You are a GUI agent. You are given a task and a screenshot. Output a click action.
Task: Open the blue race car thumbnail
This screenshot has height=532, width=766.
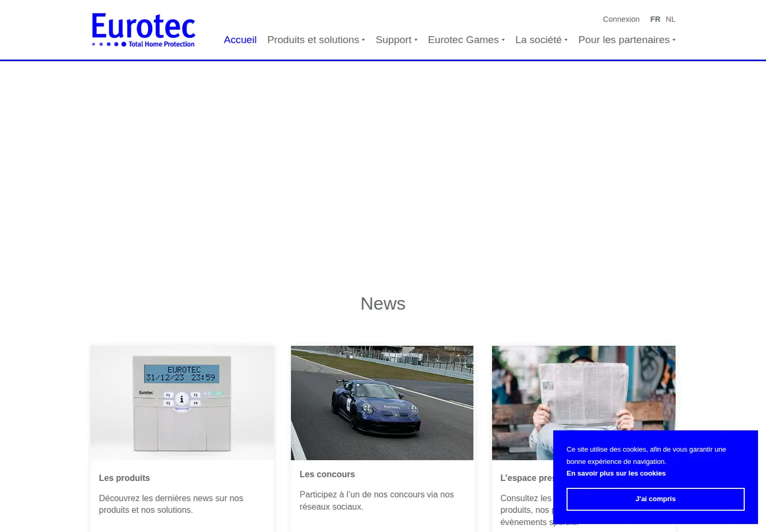click(382, 403)
